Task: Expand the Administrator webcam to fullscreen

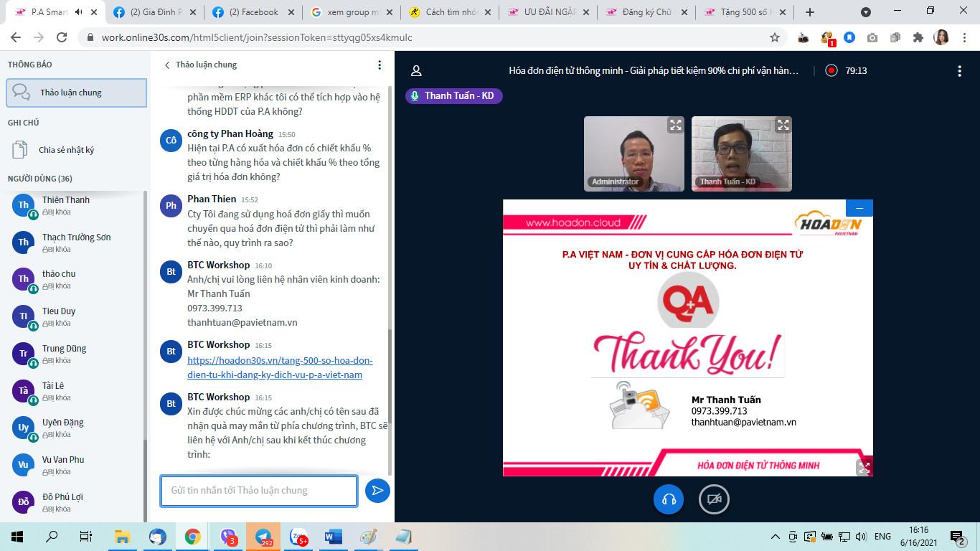Action: coord(675,126)
